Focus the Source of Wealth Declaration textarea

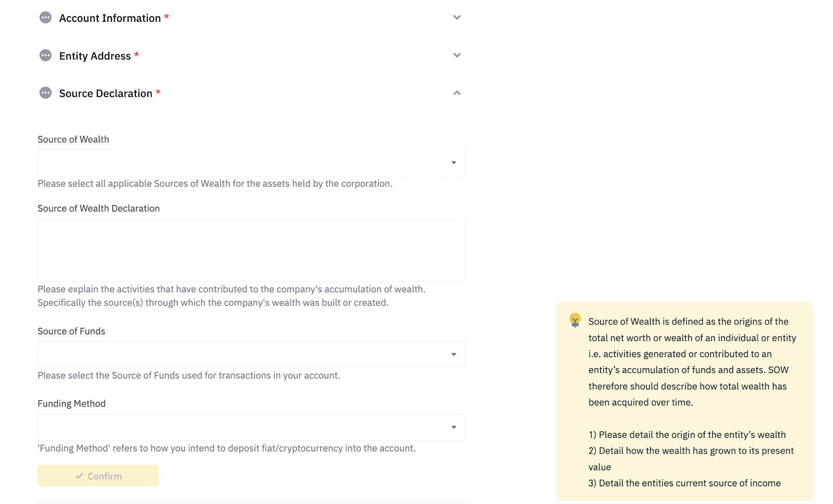pos(251,251)
